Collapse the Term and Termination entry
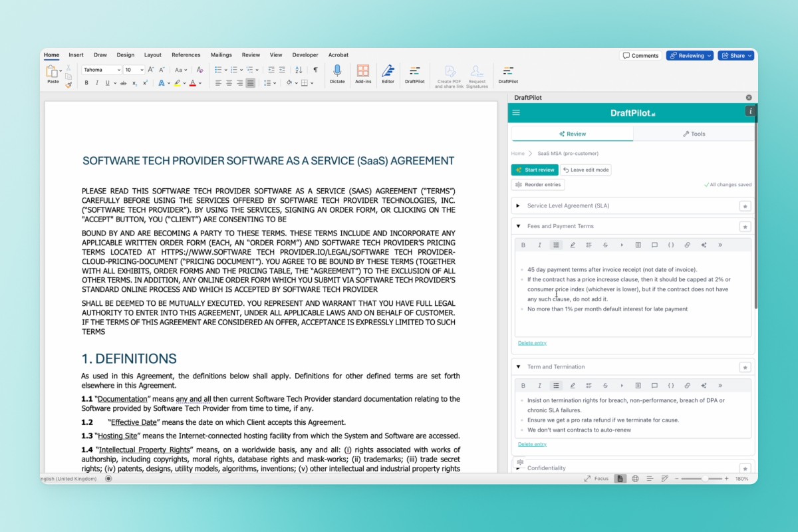The width and height of the screenshot is (798, 532). pos(518,366)
